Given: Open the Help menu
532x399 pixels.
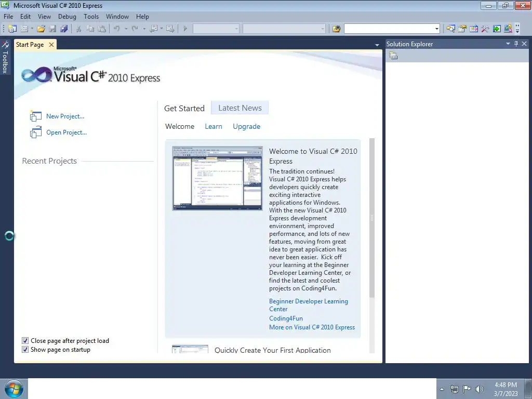Looking at the screenshot, I should pyautogui.click(x=142, y=16).
